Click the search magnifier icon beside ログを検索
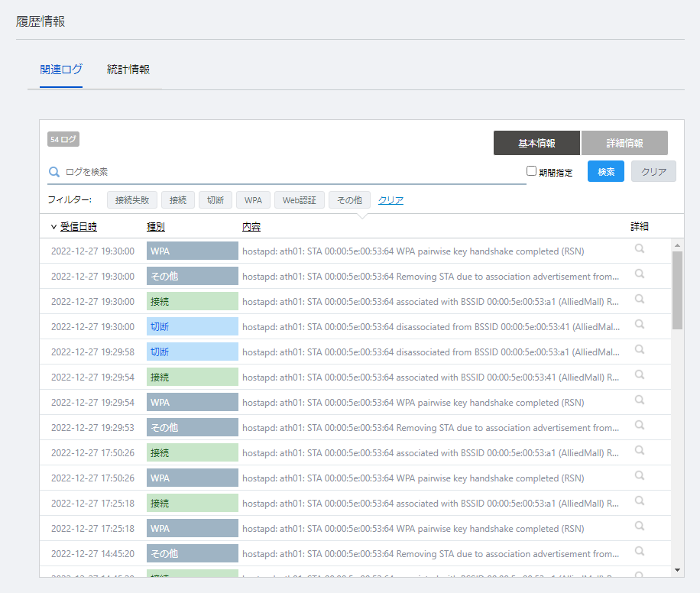Viewport: 700px width, 593px height. tap(54, 172)
